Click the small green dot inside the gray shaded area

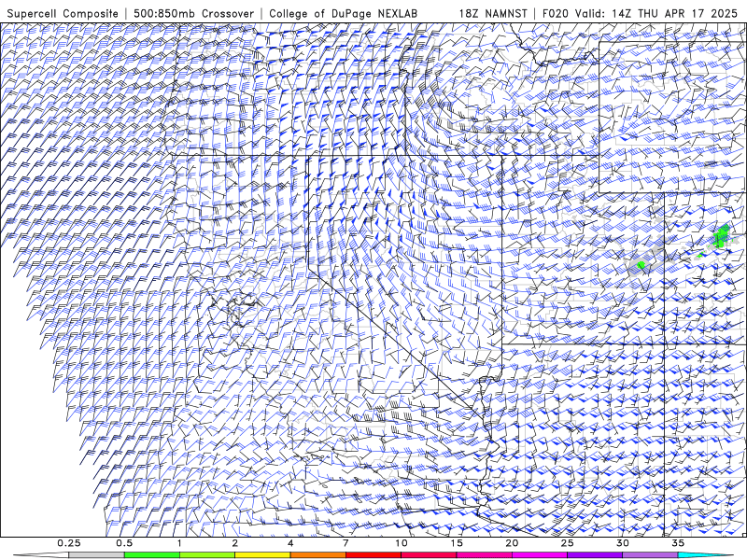click(x=641, y=265)
